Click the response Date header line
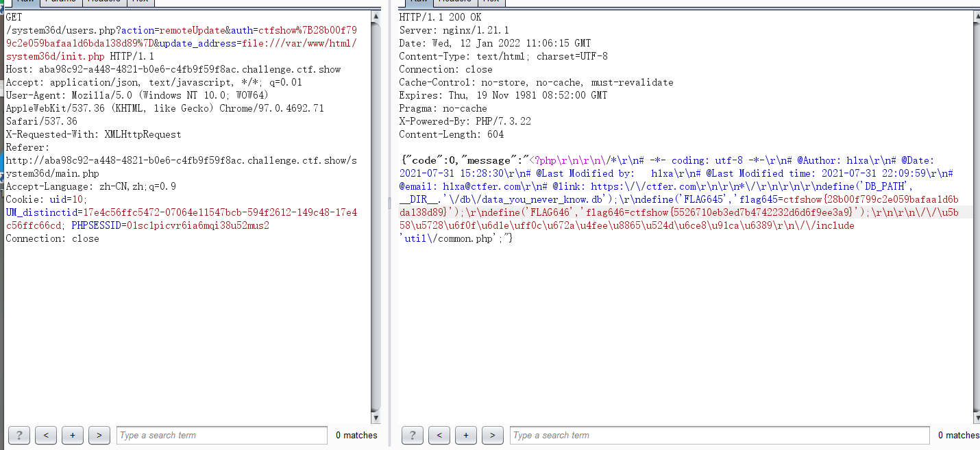980x450 pixels. pos(495,43)
